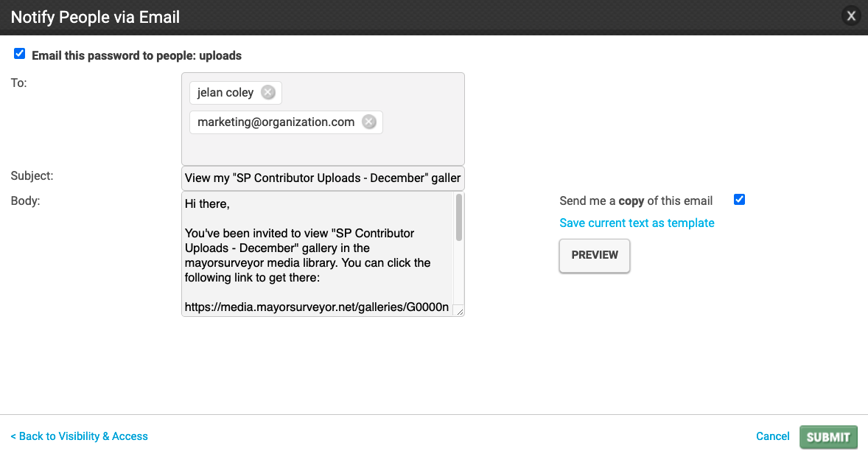Viewport: 868px width, 454px height.
Task: Click the PREVIEW button
Action: tap(595, 255)
